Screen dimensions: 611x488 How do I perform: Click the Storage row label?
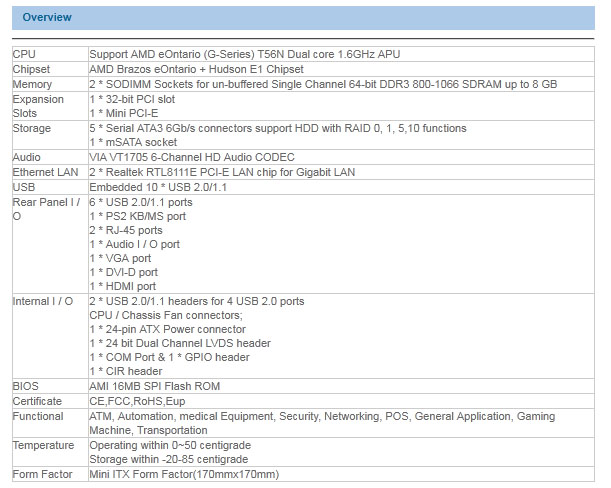[x=32, y=129]
